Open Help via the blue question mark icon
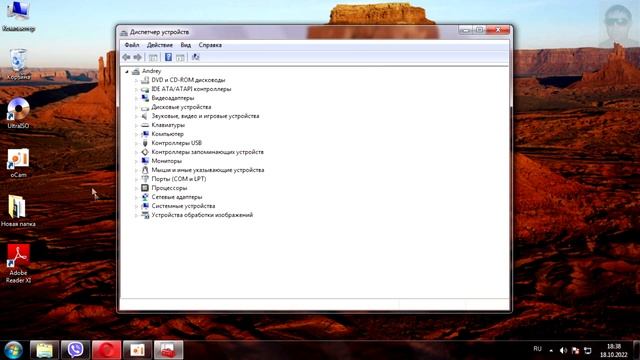 tap(168, 57)
